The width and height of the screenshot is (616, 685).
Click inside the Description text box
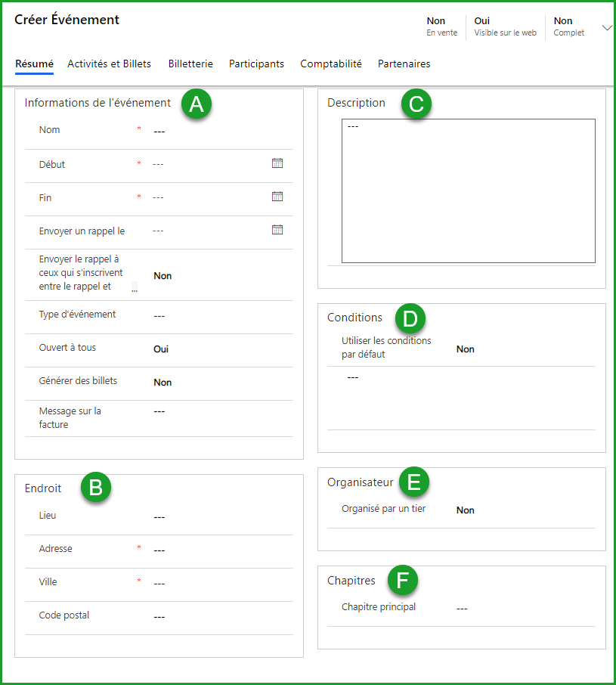click(x=468, y=191)
